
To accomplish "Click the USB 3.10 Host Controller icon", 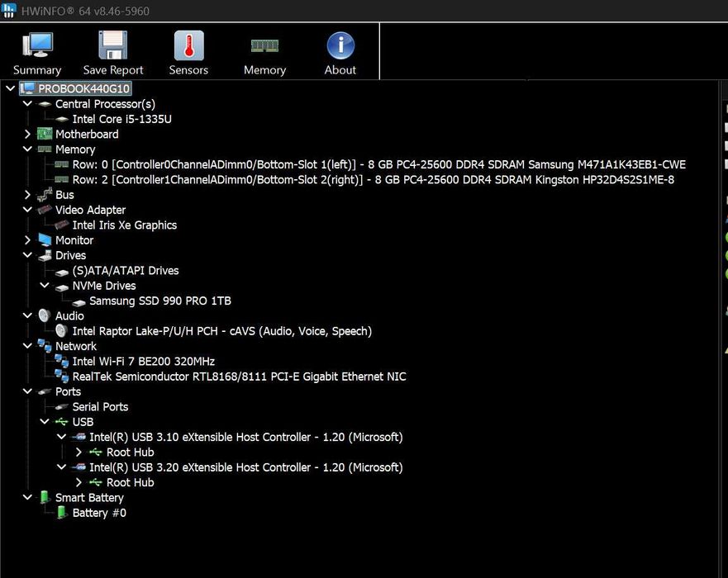I will pos(79,437).
